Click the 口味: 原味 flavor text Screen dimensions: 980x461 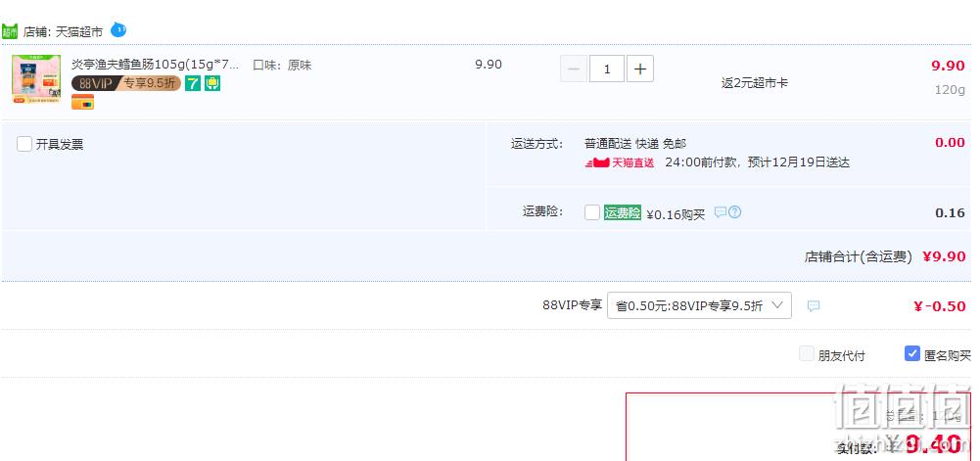click(x=282, y=65)
